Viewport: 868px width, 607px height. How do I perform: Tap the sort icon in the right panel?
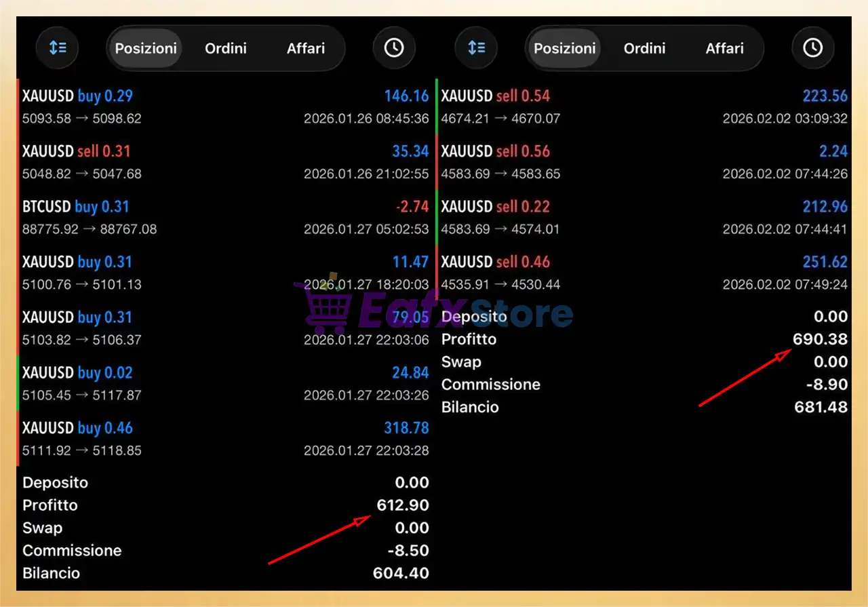coord(477,48)
